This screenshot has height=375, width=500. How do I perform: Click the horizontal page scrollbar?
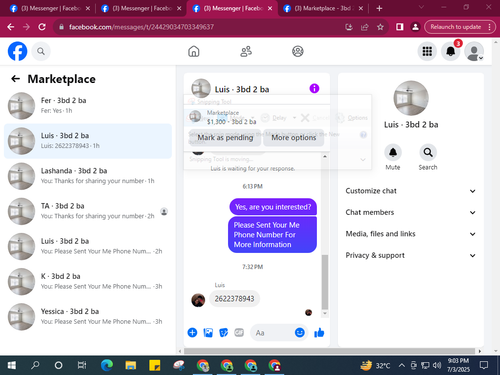click(330, 351)
